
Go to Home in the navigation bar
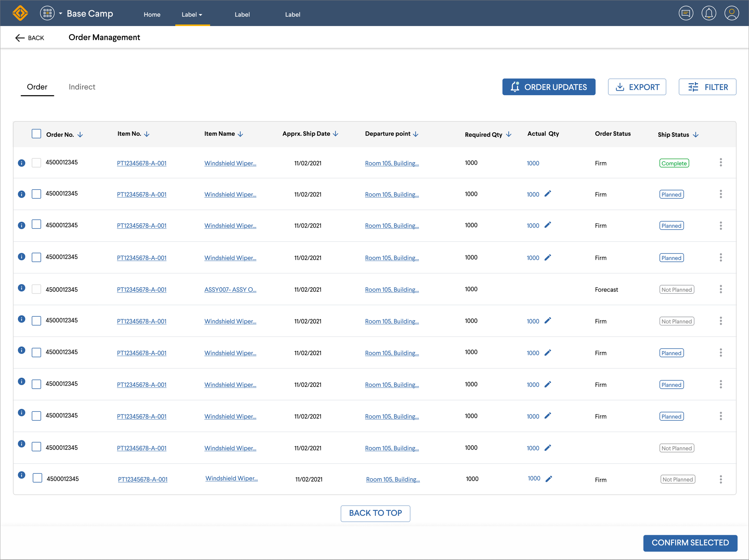pos(152,15)
